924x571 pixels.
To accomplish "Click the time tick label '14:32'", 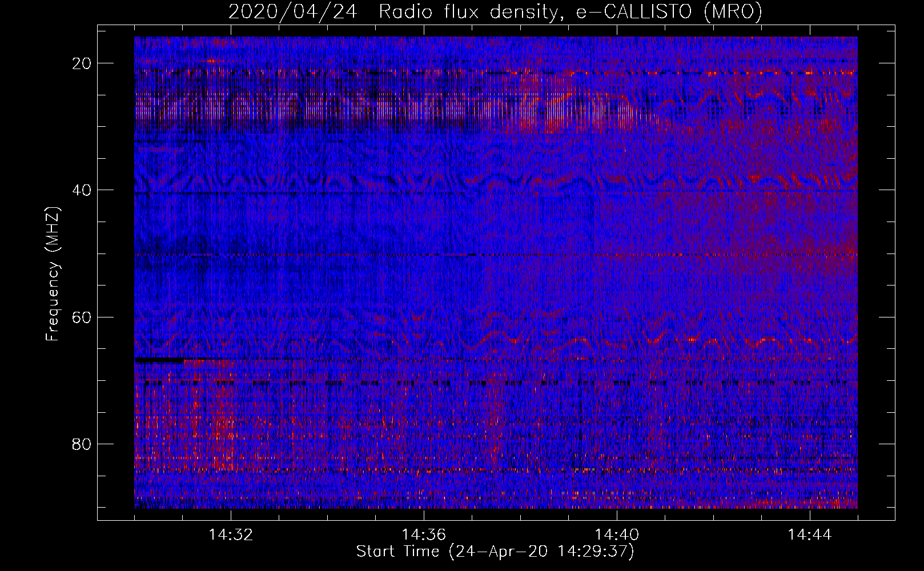I will pyautogui.click(x=231, y=535).
